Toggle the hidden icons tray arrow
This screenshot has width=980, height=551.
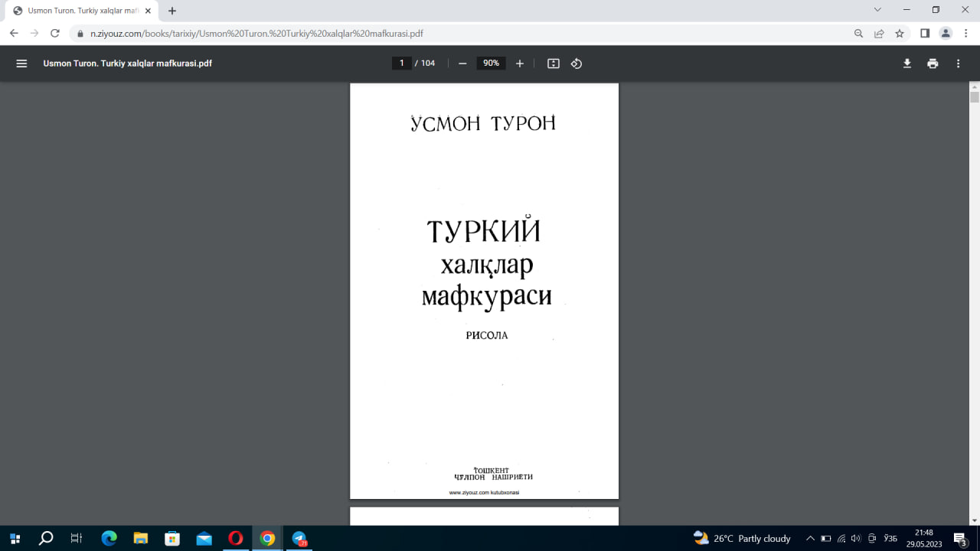810,538
